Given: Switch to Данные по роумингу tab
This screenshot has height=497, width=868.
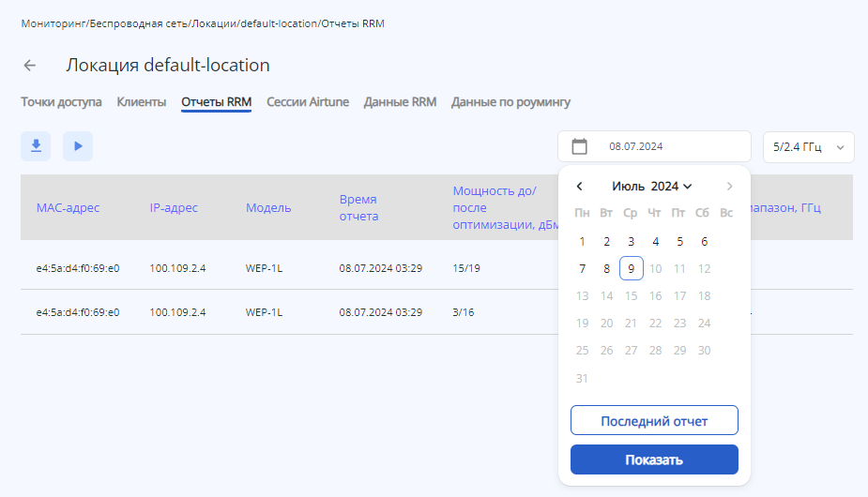Looking at the screenshot, I should [510, 102].
